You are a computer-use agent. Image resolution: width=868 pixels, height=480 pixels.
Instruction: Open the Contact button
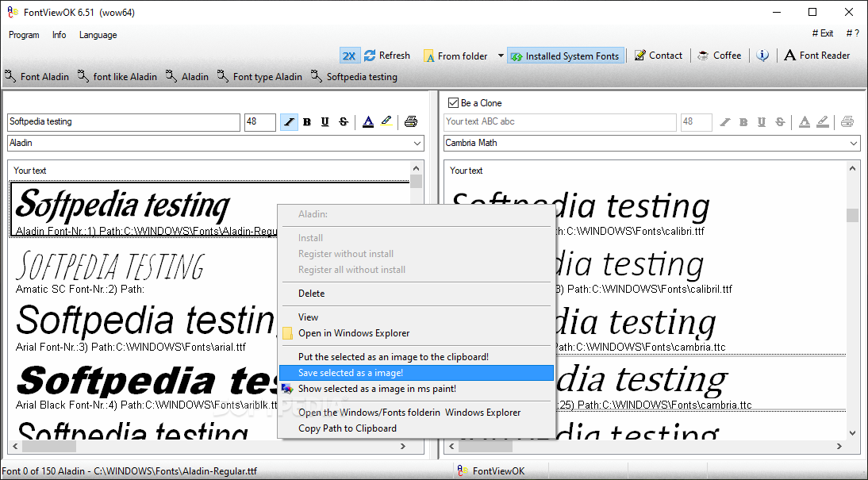[659, 56]
